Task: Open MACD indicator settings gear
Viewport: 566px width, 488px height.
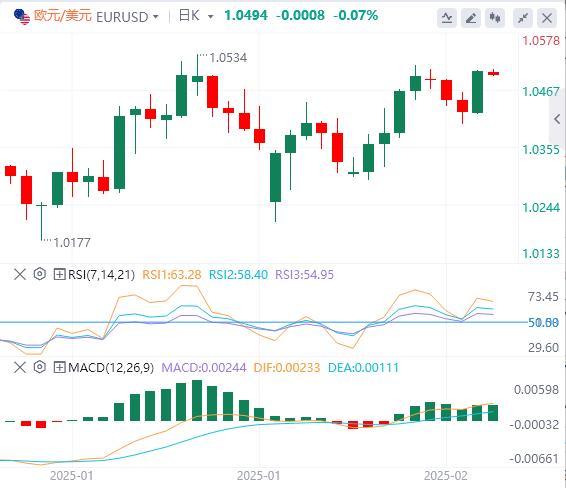Action: (39, 367)
